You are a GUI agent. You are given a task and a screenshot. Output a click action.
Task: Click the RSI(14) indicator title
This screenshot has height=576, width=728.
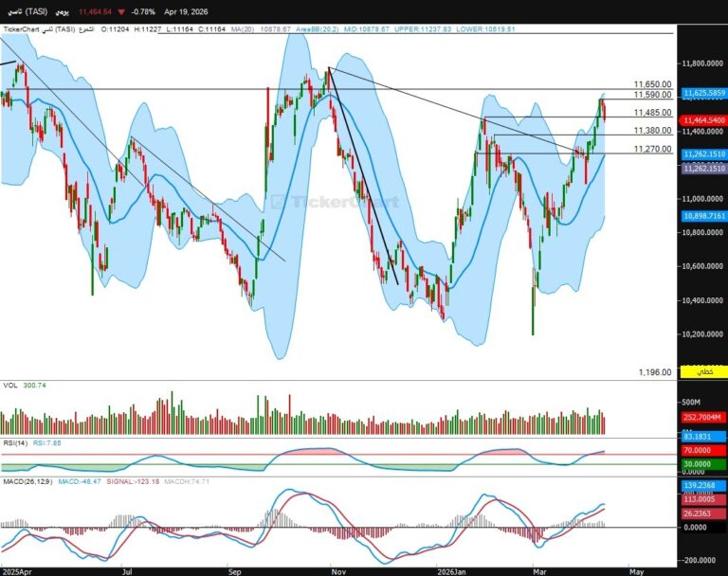(14, 442)
